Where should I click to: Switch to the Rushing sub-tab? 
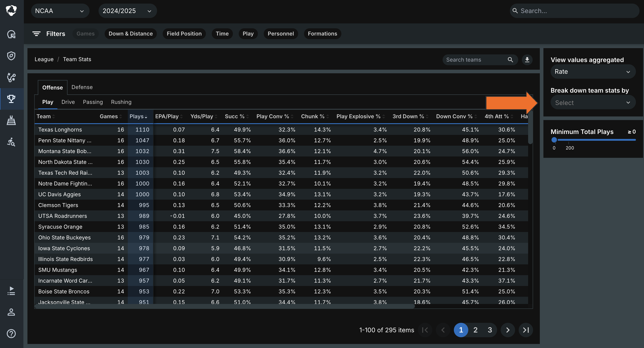(121, 102)
